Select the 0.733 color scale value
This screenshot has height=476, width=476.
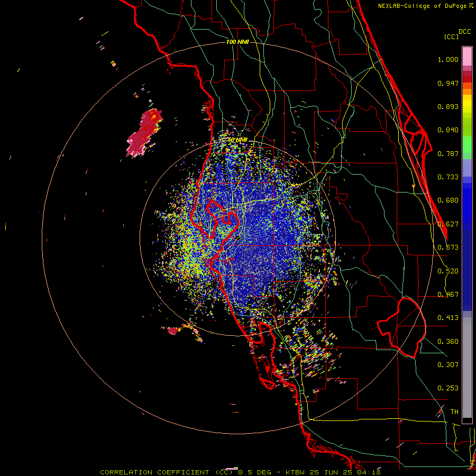448,177
